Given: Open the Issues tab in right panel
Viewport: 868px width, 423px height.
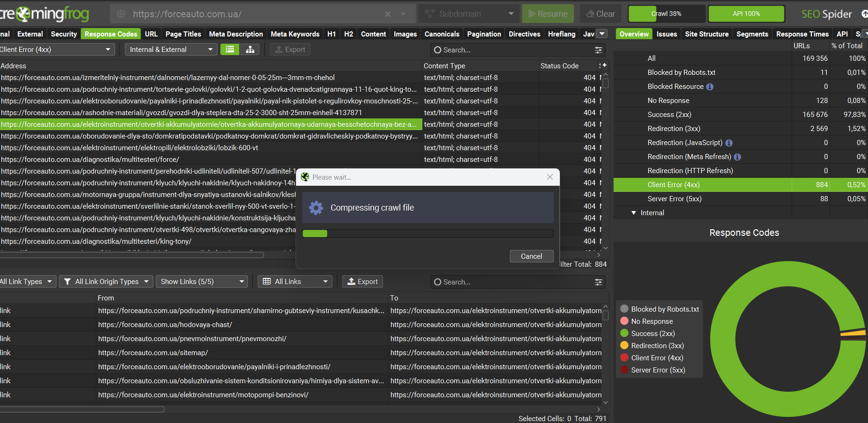Looking at the screenshot, I should 666,34.
